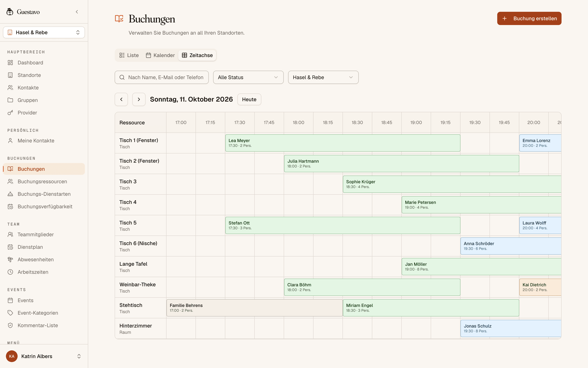Open Abwesenheiten in the sidebar

pyautogui.click(x=44, y=259)
